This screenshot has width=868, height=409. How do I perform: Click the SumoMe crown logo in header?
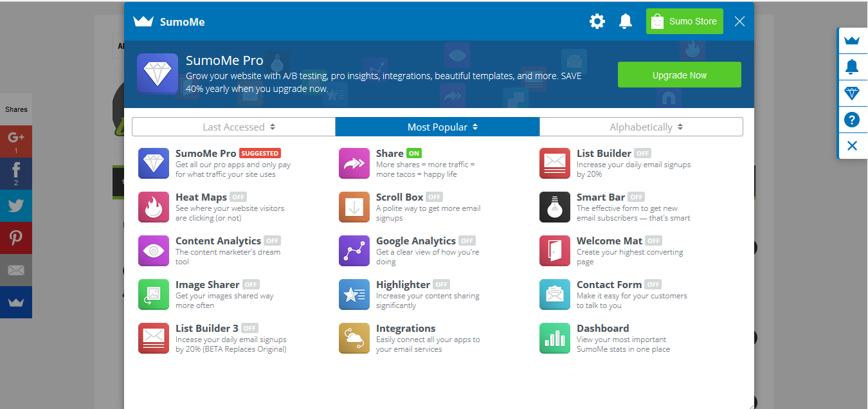143,21
